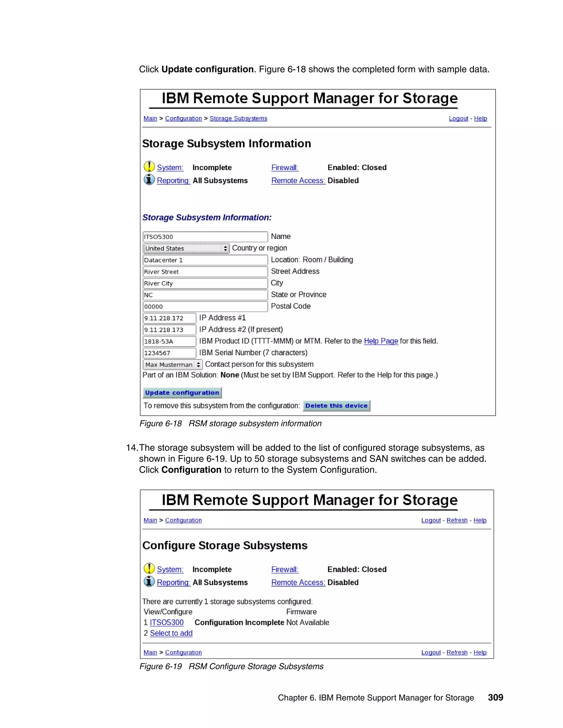This screenshot has width=563, height=728.
Task: Open the Contact person Max Musterman dropdown
Action: click(173, 365)
